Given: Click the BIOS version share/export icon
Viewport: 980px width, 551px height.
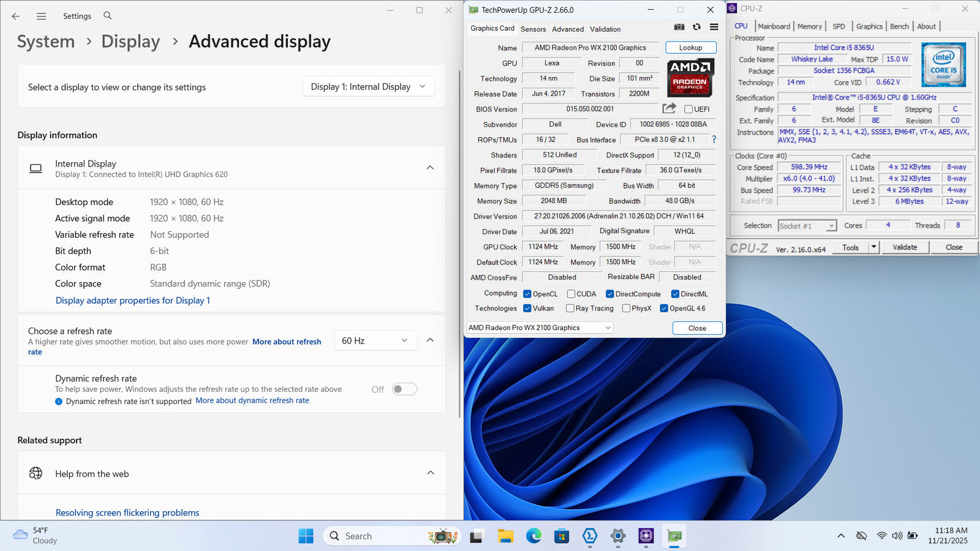Looking at the screenshot, I should point(669,108).
